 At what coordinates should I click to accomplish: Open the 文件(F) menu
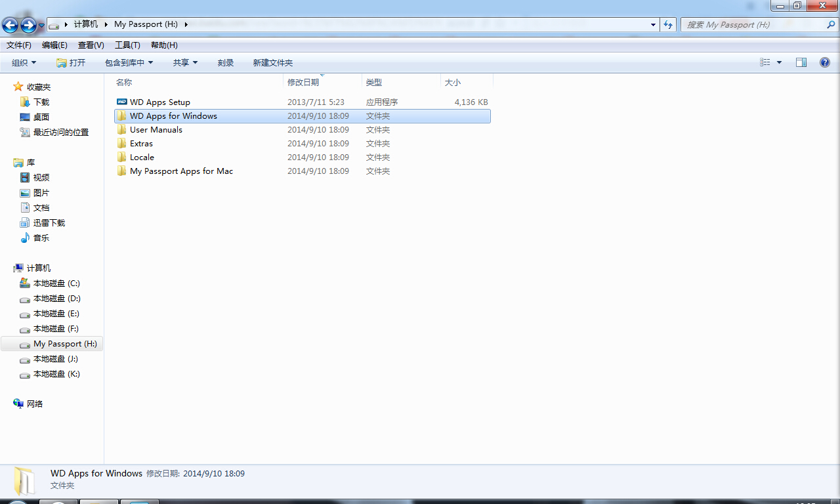[x=19, y=45]
